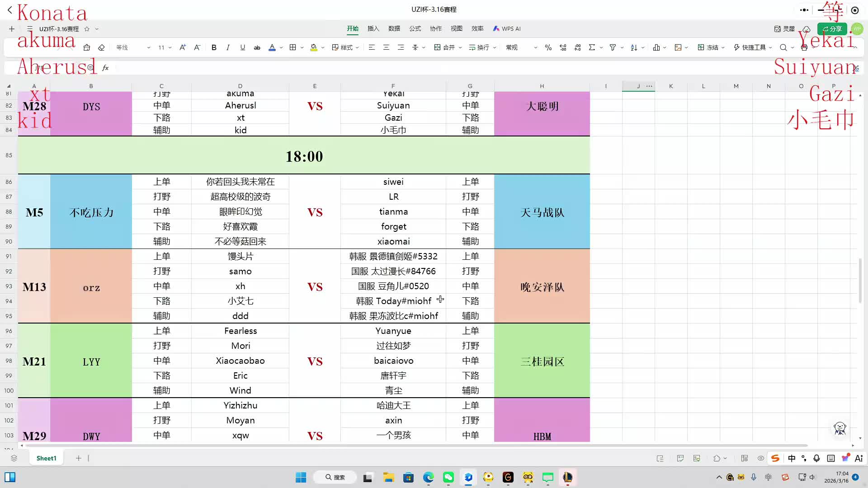The width and height of the screenshot is (868, 488).
Task: Toggle bold formatting
Action: tap(214, 47)
